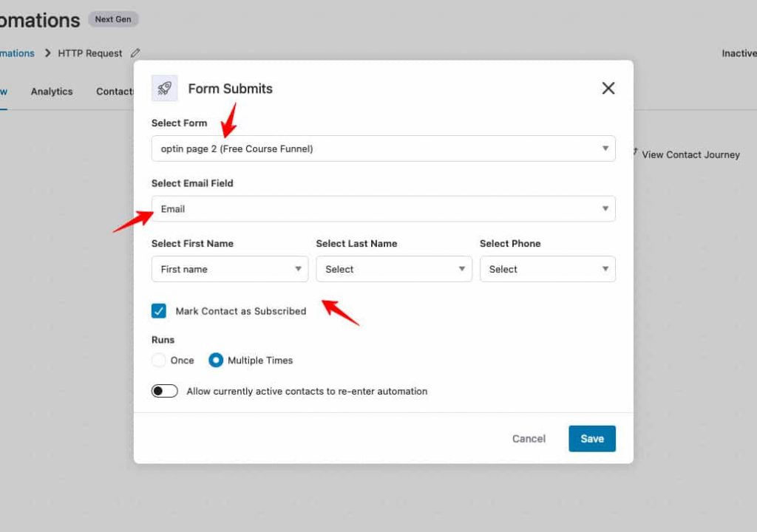Viewport: 757px width, 532px height.
Task: Select the Once radio option
Action: 158,360
